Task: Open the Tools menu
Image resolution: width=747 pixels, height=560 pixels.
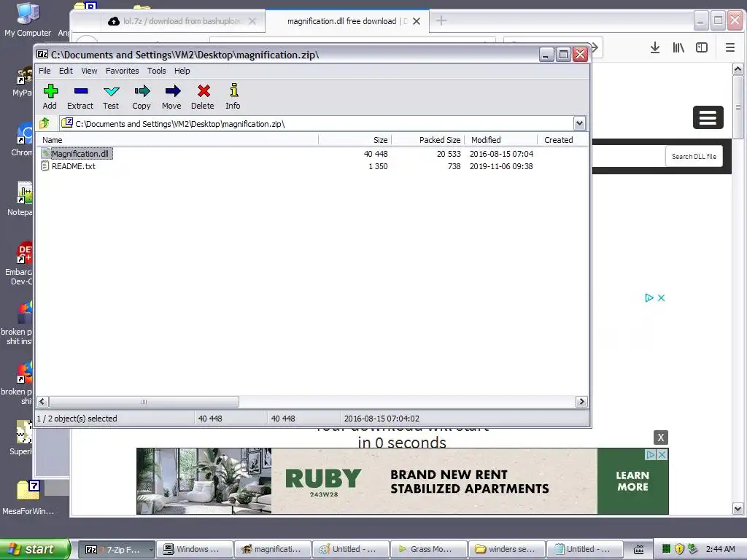Action: pos(156,71)
